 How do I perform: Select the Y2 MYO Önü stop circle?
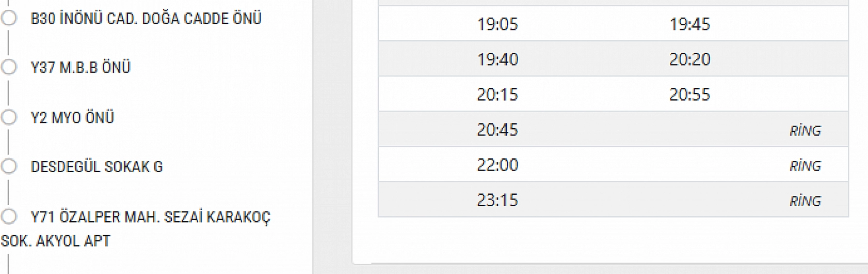click(9, 117)
